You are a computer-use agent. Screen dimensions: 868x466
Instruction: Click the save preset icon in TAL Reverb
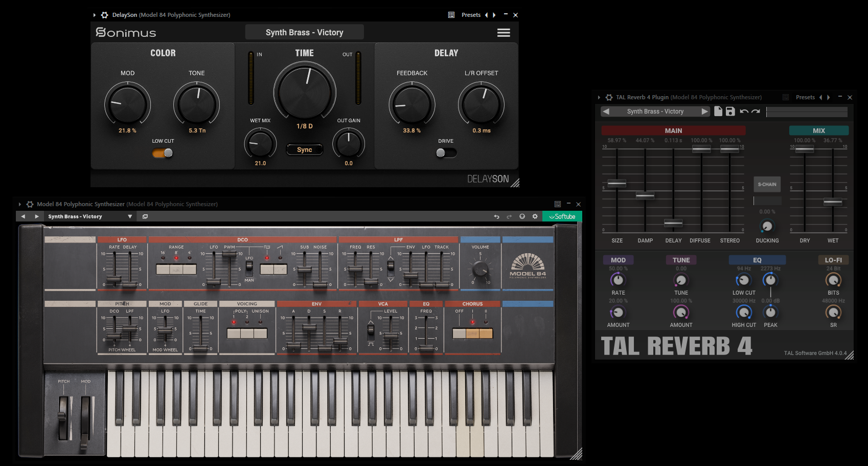[730, 112]
